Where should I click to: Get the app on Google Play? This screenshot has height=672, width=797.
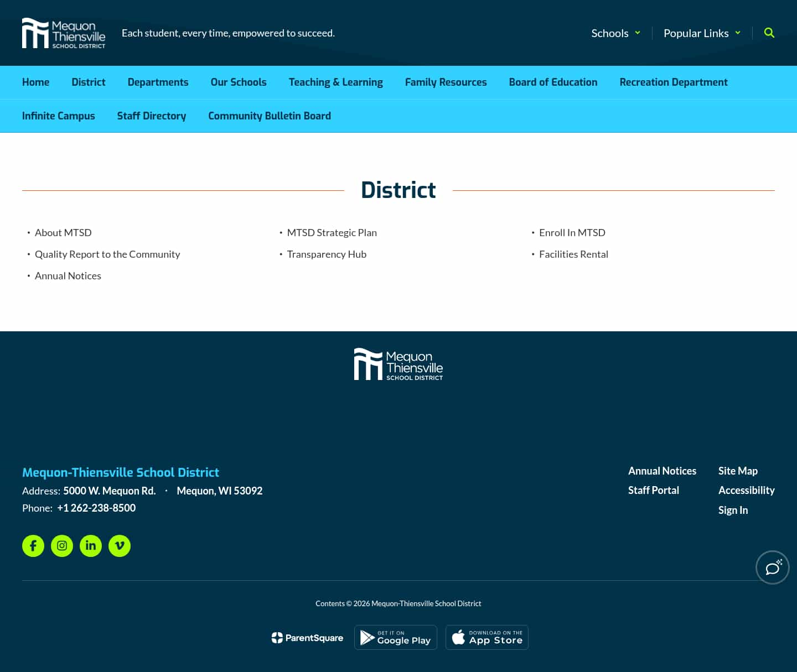pos(396,637)
